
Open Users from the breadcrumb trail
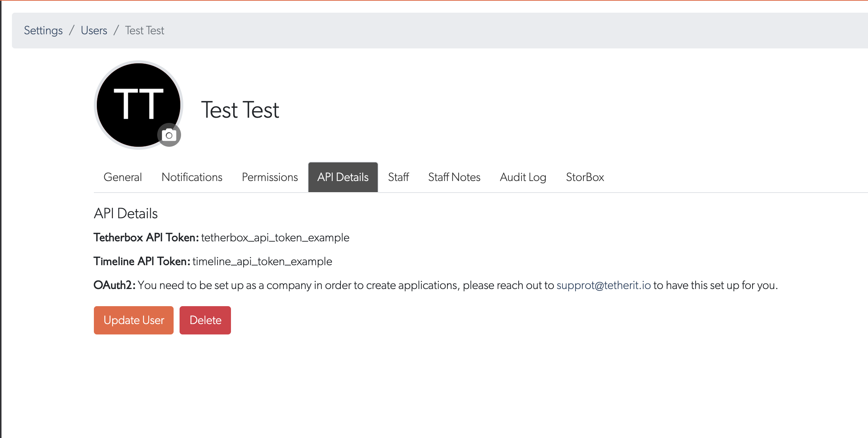[x=94, y=30]
